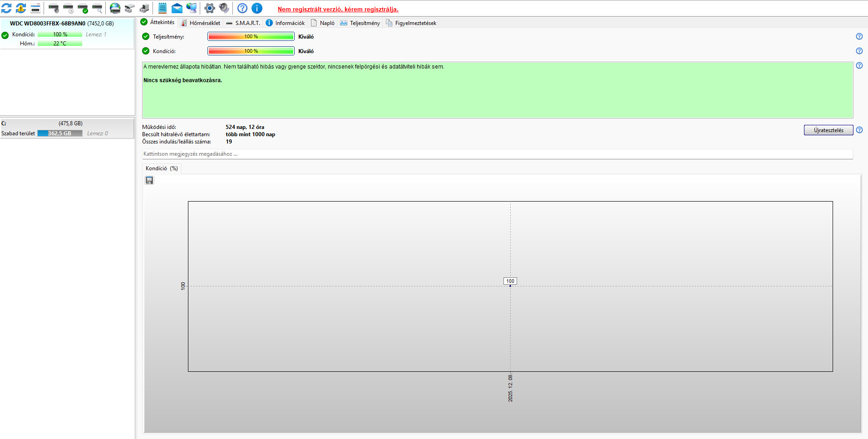Click the 'Összes indulás/leállás száma:' label
The width and height of the screenshot is (868, 439).
click(x=177, y=142)
